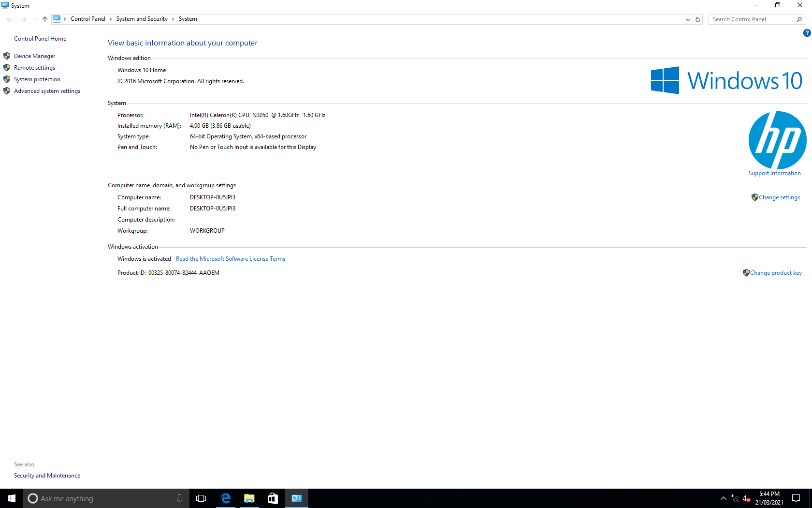Click Change product key
This screenshot has width=812, height=508.
[776, 272]
